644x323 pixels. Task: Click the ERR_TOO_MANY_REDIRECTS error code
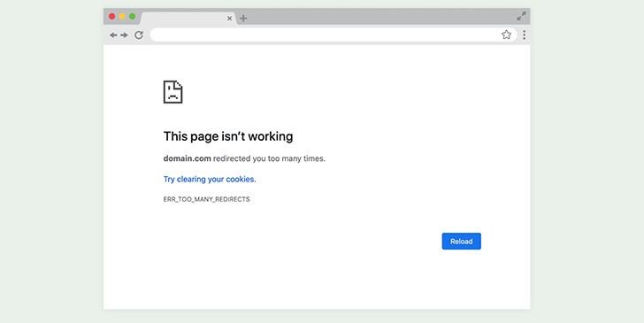click(207, 199)
